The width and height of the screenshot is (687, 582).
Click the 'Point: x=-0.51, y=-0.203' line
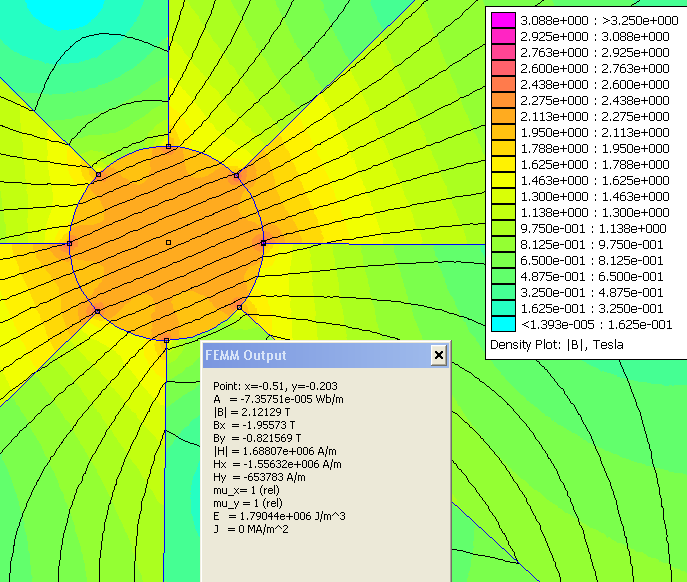pos(275,386)
